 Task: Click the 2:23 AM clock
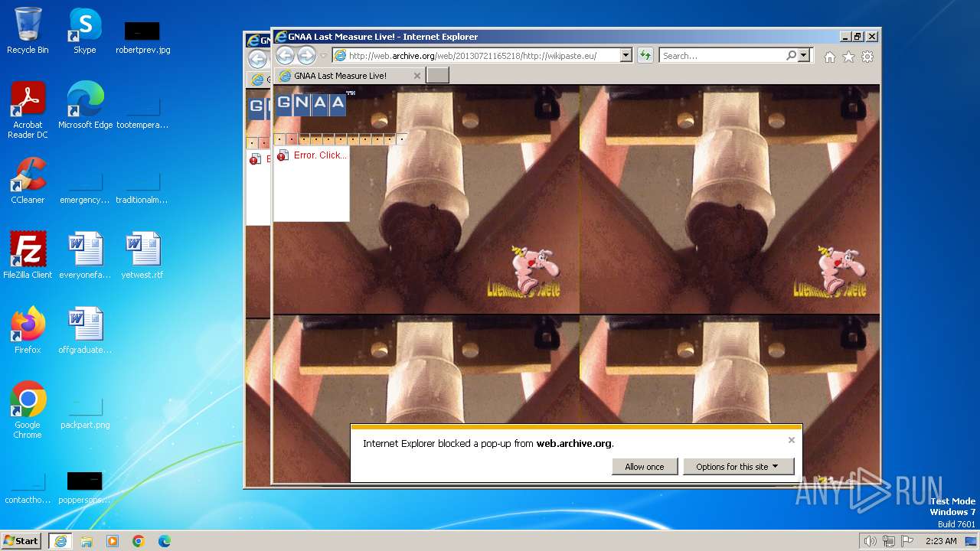941,541
